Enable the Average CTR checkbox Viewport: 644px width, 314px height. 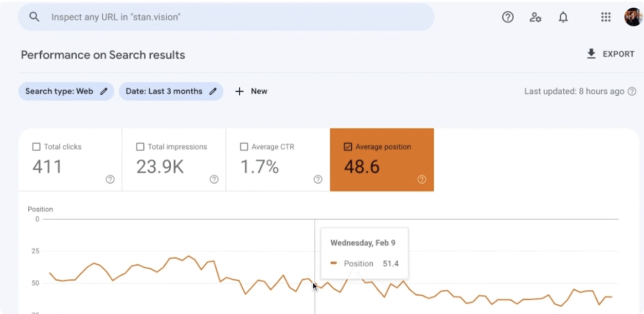point(244,147)
